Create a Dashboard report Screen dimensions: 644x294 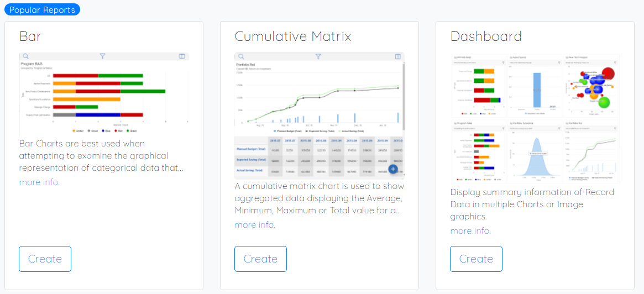pyautogui.click(x=476, y=259)
